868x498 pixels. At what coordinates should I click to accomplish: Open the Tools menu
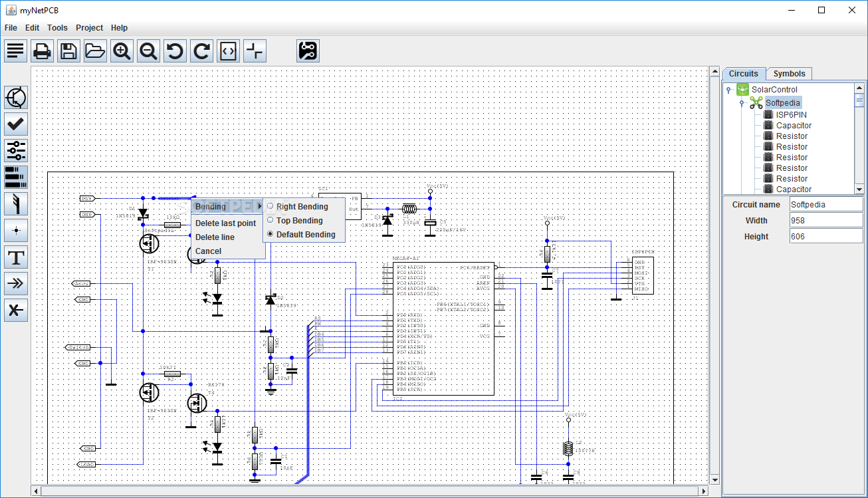coord(57,28)
